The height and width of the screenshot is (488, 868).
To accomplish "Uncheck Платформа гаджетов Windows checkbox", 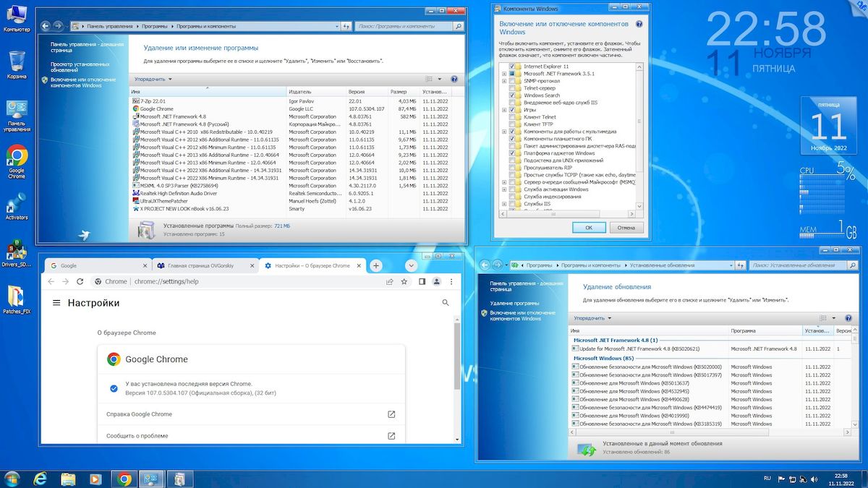I will (x=512, y=153).
